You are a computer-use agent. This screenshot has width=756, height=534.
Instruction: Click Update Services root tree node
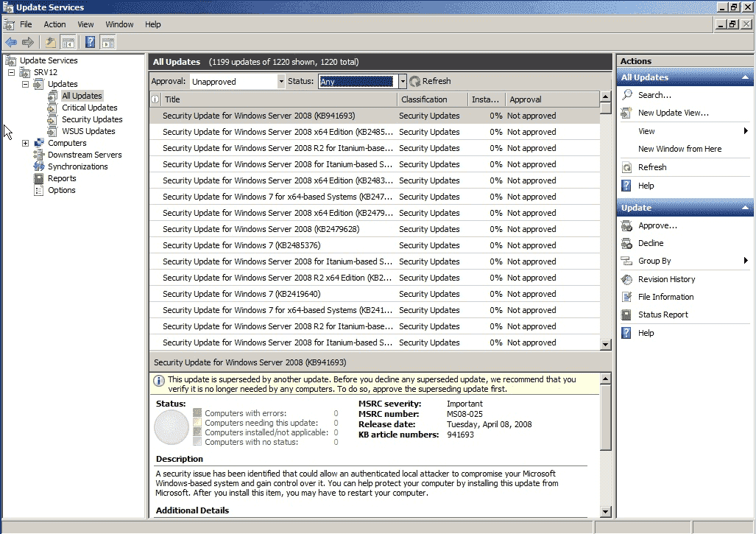click(48, 60)
